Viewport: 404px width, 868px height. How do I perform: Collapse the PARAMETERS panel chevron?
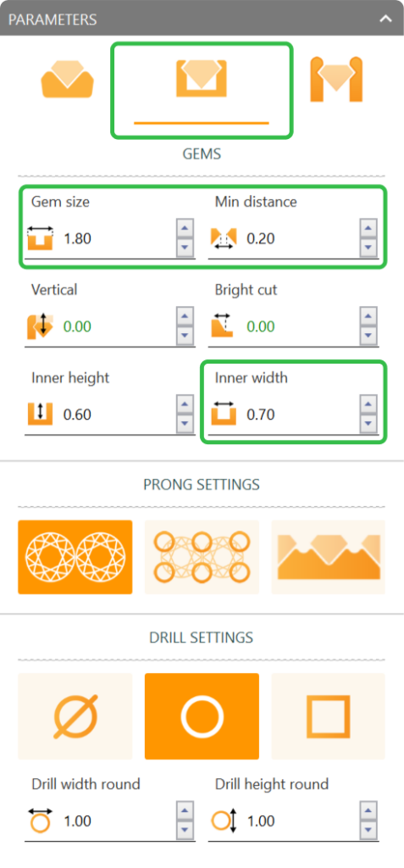(385, 19)
